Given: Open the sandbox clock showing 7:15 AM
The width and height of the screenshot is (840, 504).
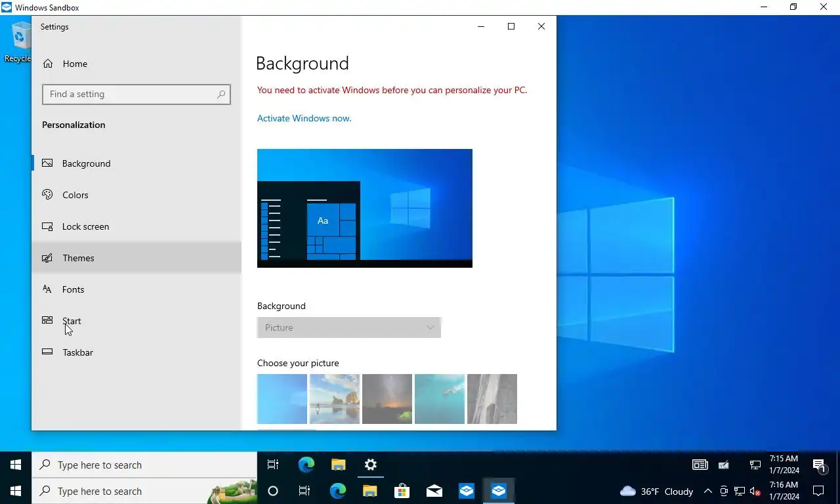Looking at the screenshot, I should [x=784, y=465].
